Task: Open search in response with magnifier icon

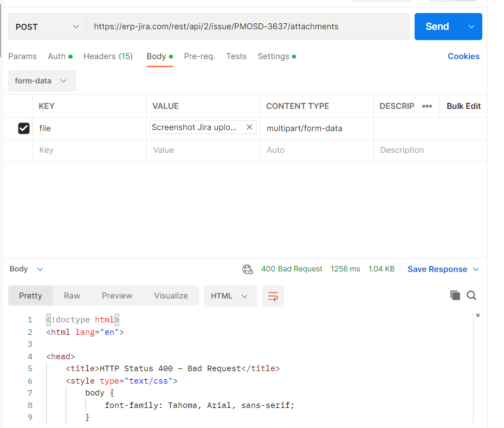Action: [x=471, y=295]
